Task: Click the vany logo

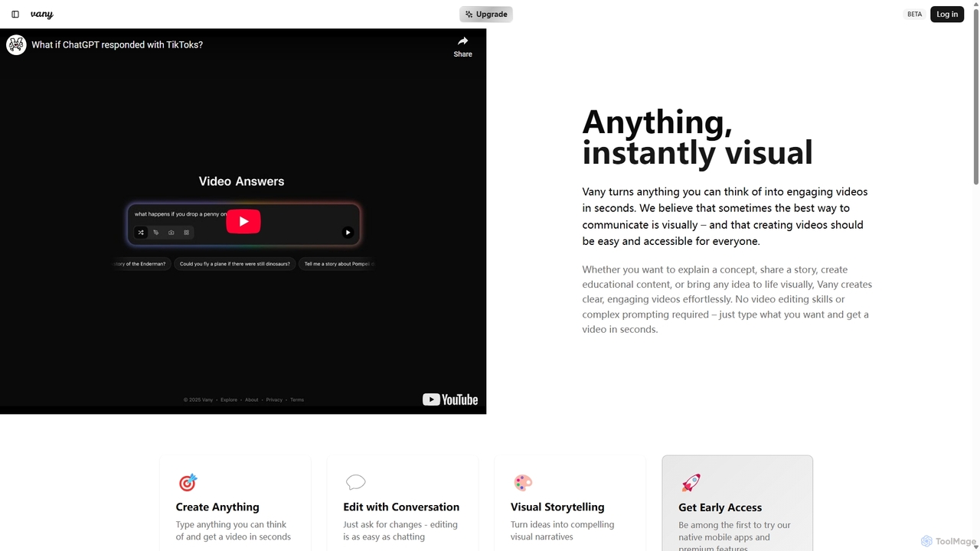Action: (x=41, y=15)
